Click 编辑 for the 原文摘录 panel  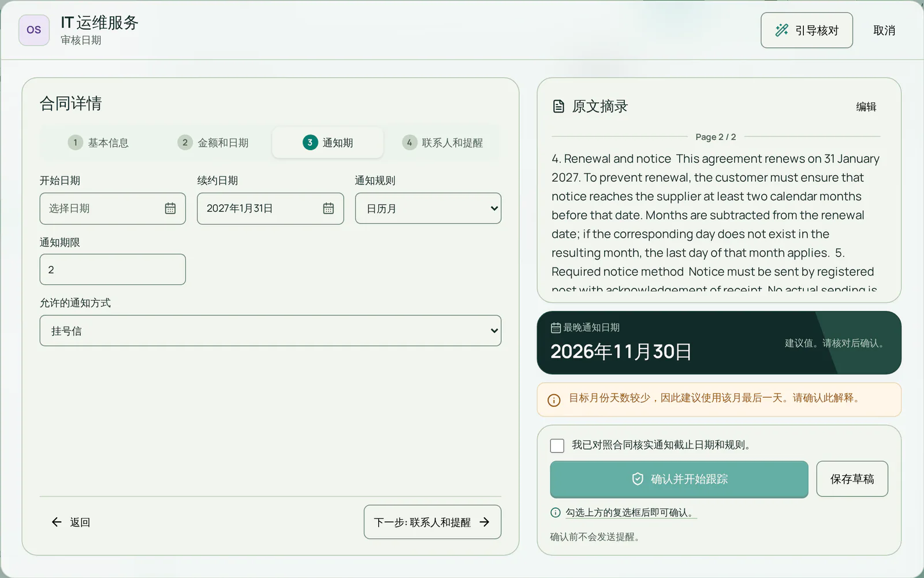point(866,107)
